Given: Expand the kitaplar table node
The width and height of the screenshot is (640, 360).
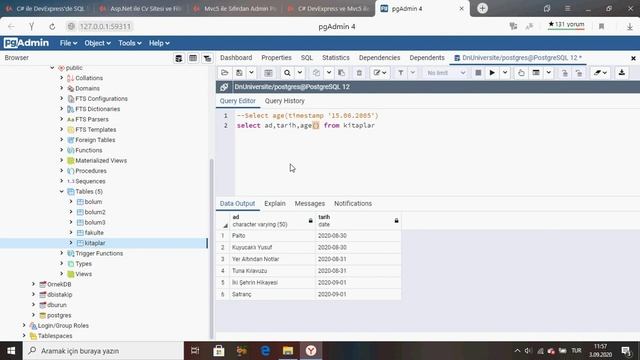Looking at the screenshot, I should [x=71, y=243].
